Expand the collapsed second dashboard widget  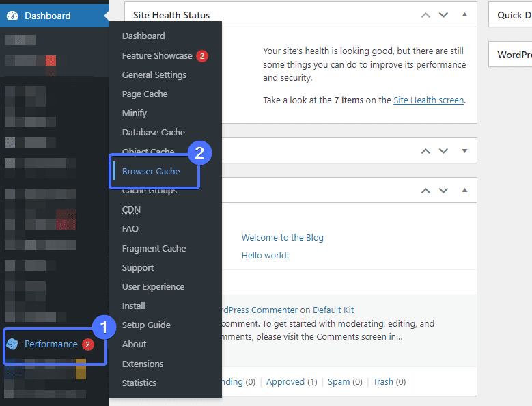click(x=465, y=151)
